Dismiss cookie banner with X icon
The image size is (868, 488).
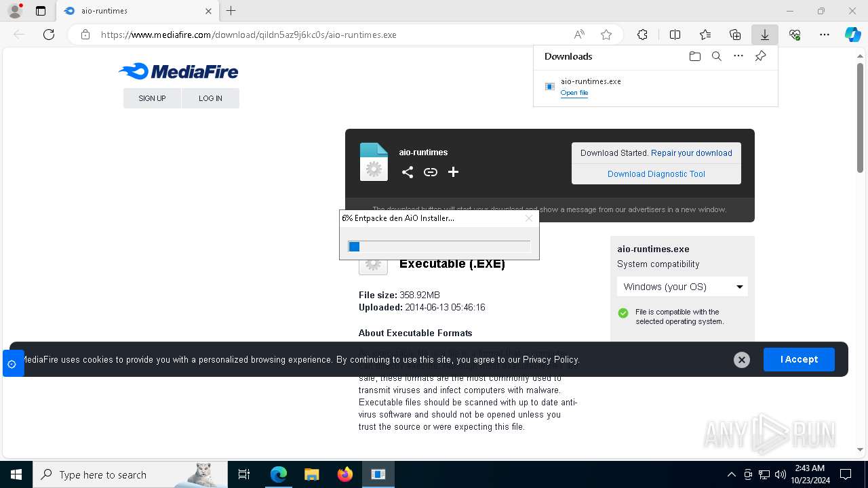click(x=742, y=360)
